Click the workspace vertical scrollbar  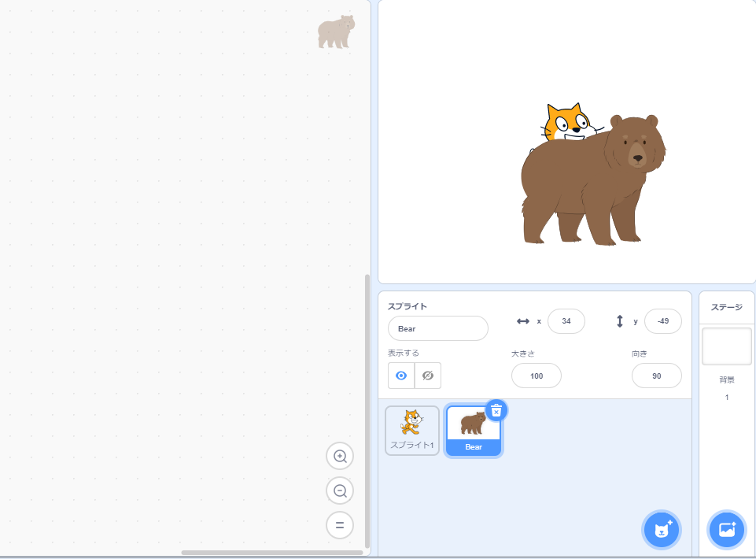point(367,411)
